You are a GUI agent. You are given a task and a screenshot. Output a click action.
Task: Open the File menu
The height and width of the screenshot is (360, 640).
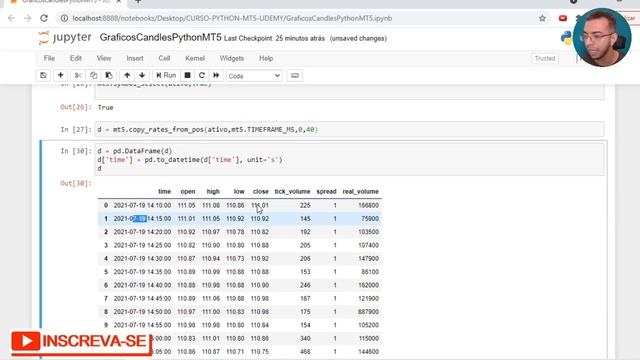tap(49, 58)
